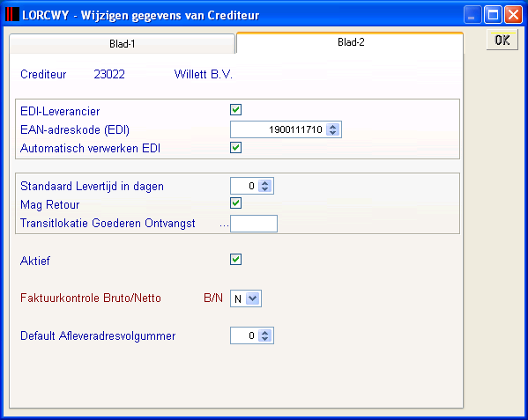Open the Faktuurkontrole Bruto/Netto dropdown
This screenshot has height=420, width=528.
tap(253, 298)
